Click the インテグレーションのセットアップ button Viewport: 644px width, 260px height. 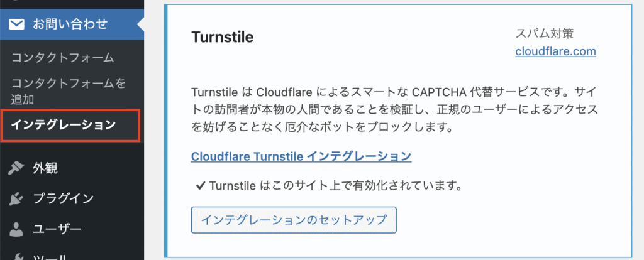point(294,220)
